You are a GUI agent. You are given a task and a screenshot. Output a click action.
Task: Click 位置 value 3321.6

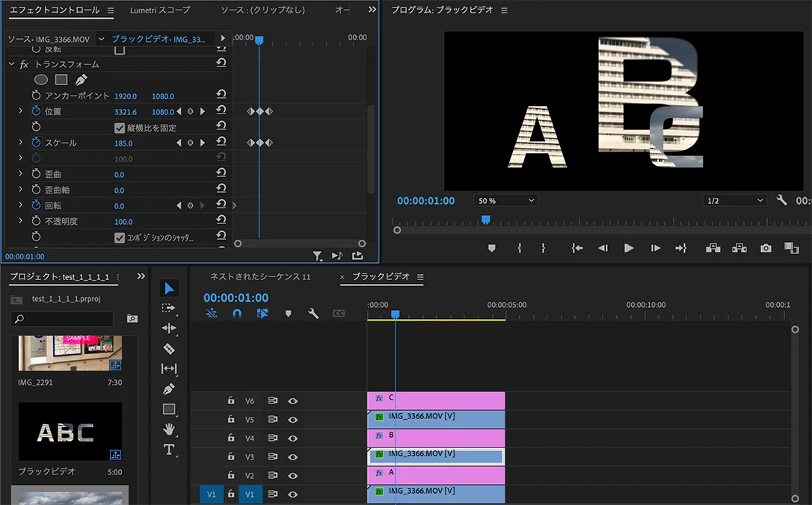click(126, 112)
